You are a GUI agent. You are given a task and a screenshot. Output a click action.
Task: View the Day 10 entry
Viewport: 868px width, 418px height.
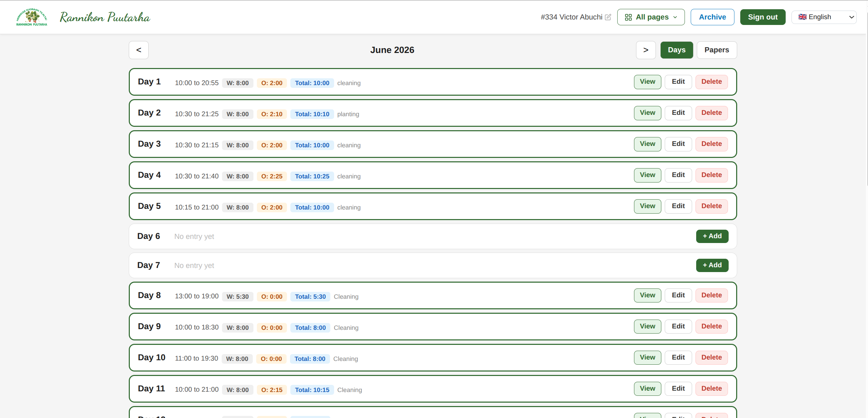click(x=647, y=358)
